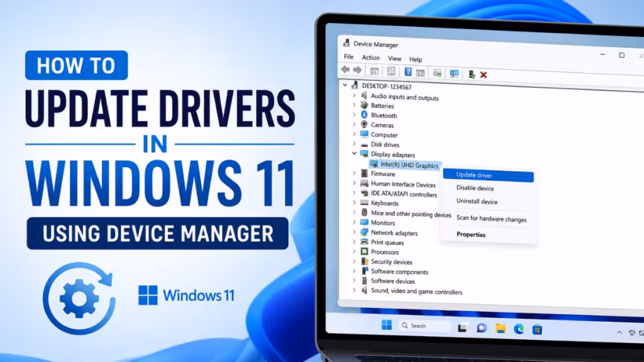The width and height of the screenshot is (644, 362).
Task: Click the Disk drives icon
Action: tap(364, 145)
